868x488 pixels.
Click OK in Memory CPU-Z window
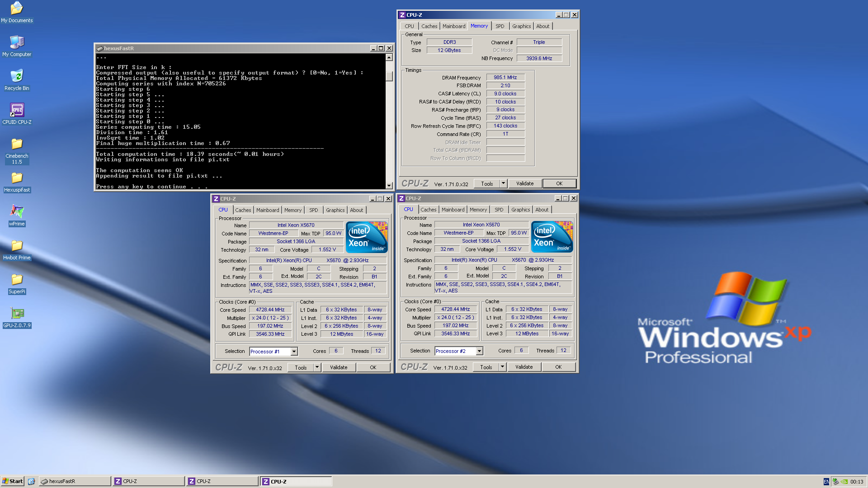click(559, 183)
